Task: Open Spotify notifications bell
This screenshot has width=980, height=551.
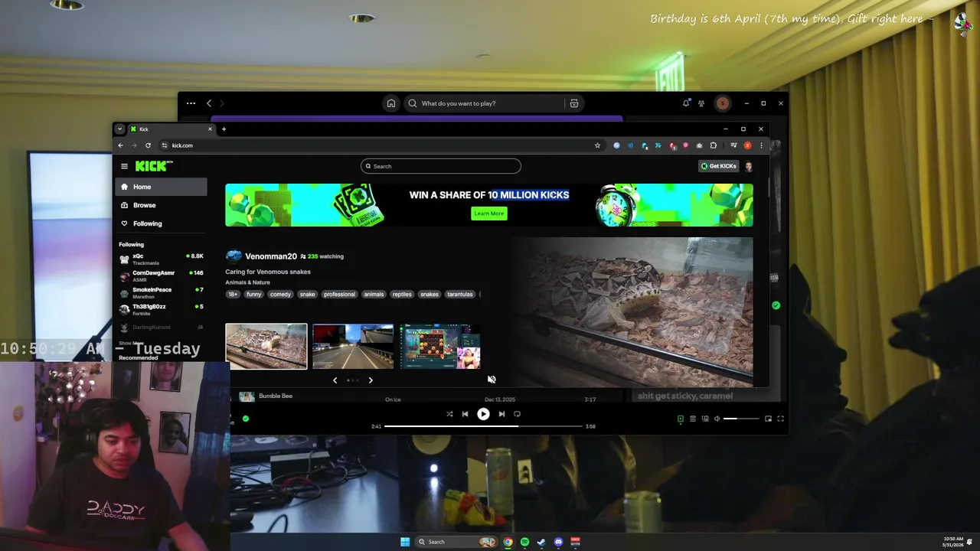Action: [686, 103]
